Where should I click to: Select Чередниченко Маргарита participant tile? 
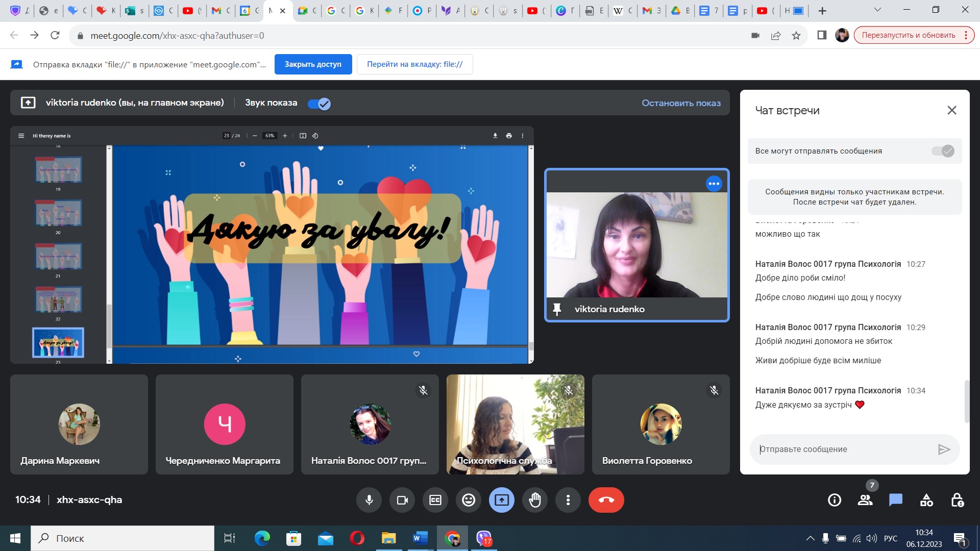225,424
